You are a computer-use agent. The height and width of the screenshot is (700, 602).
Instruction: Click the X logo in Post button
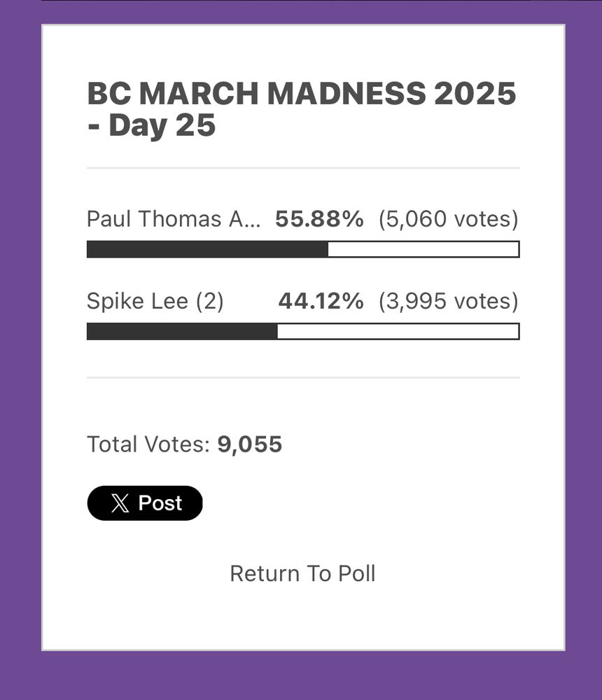(x=120, y=503)
